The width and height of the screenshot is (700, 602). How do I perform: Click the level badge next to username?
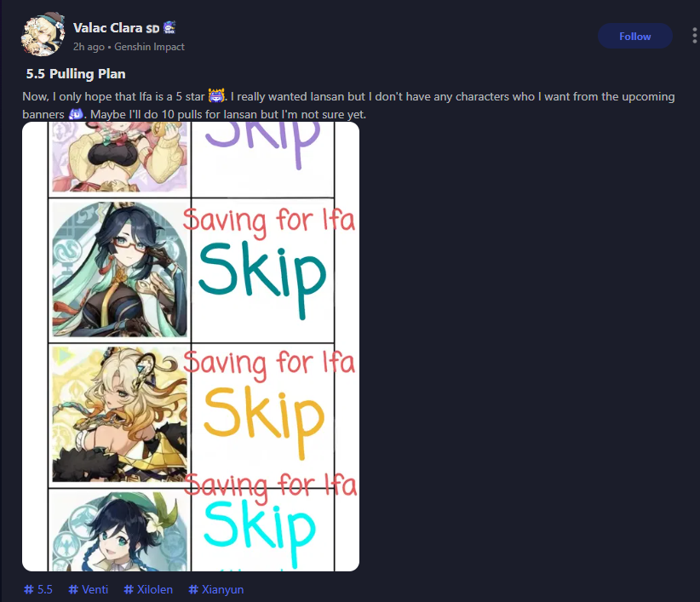click(169, 27)
